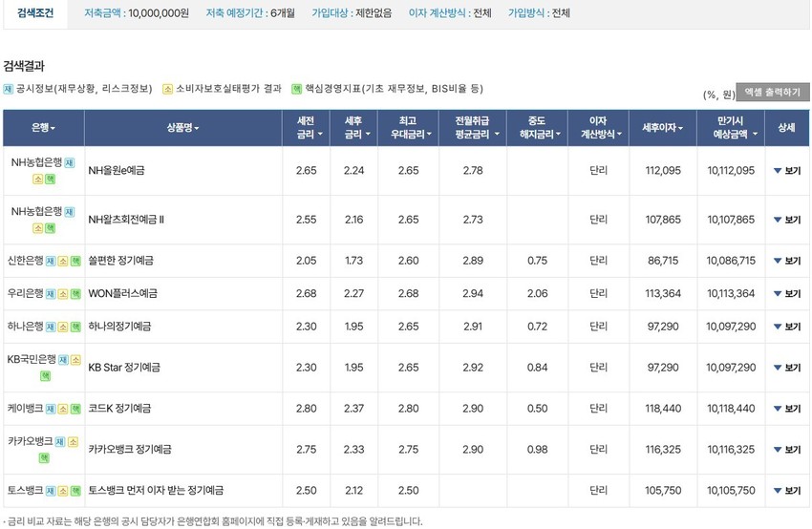Click 소 icon next to 신한은행

(x=63, y=261)
